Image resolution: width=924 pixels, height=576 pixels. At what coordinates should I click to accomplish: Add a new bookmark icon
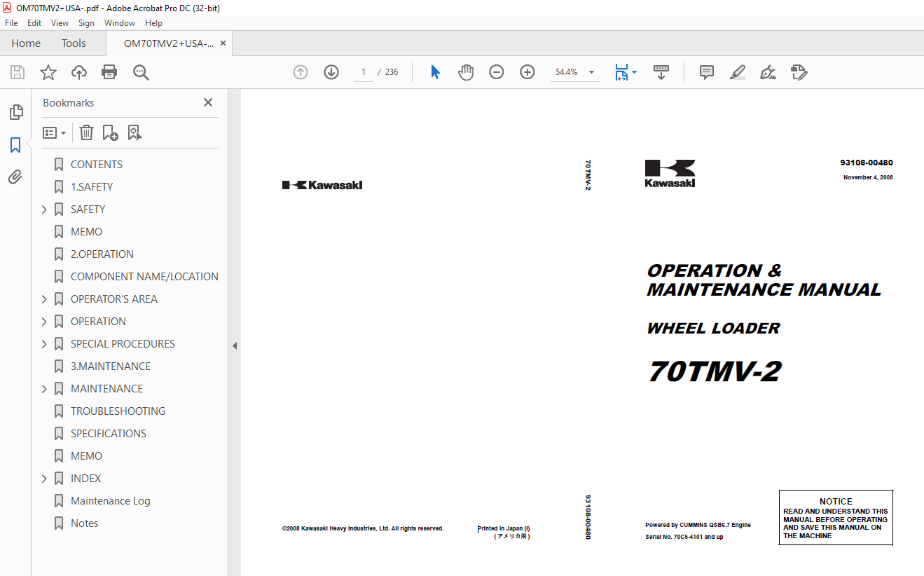pyautogui.click(x=110, y=132)
